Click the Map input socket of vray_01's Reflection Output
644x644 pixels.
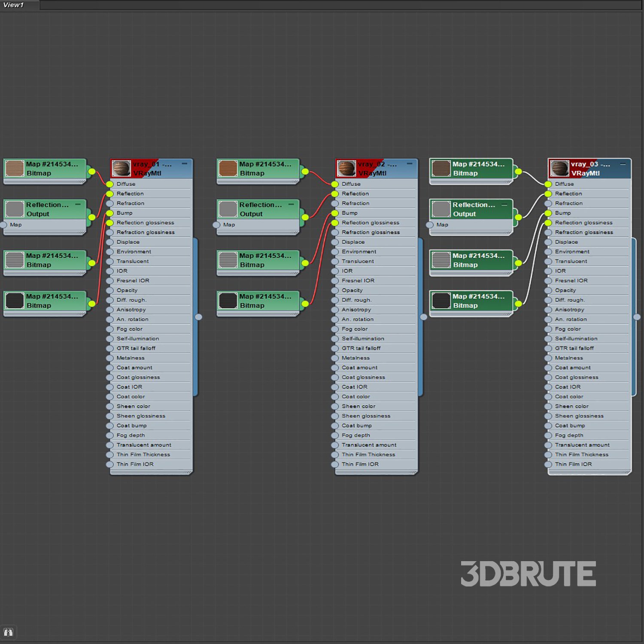click(3, 225)
